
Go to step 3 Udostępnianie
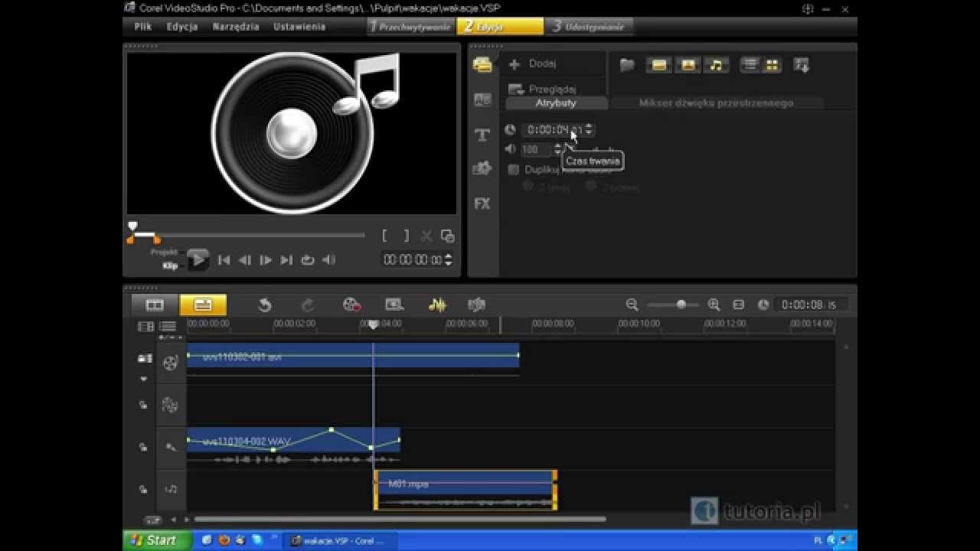click(589, 26)
